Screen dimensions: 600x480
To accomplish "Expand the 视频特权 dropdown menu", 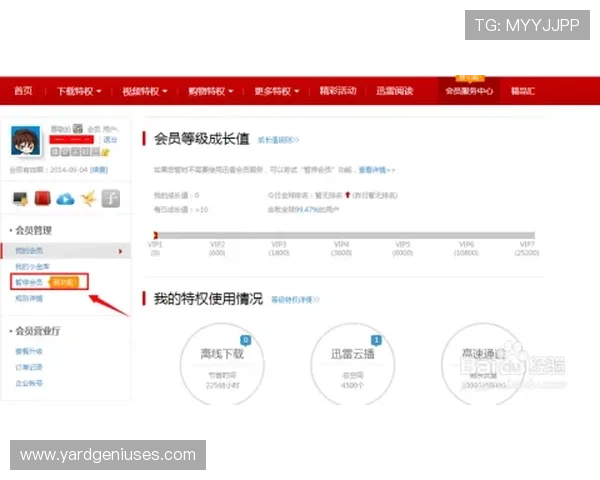I will (145, 91).
